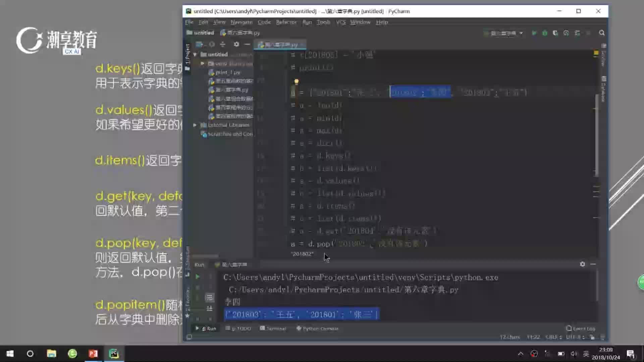Click the green Run button in toolbar
644x362 pixels.
[534, 33]
